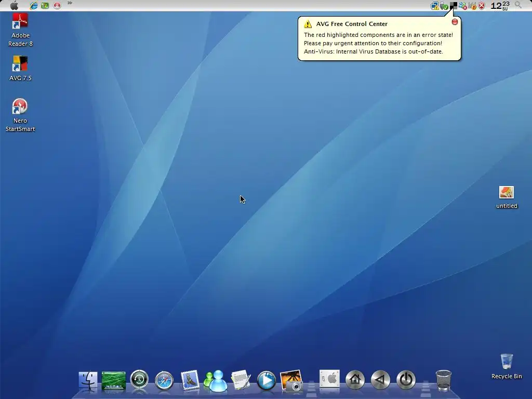Click the AVG black-gray squares tray icon

pos(453,5)
